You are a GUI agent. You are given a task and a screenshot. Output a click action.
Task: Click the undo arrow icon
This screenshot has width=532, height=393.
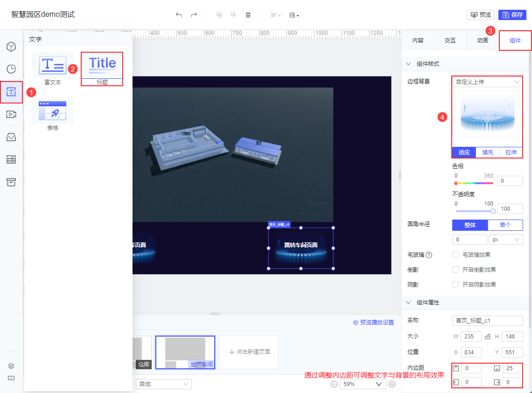point(179,15)
